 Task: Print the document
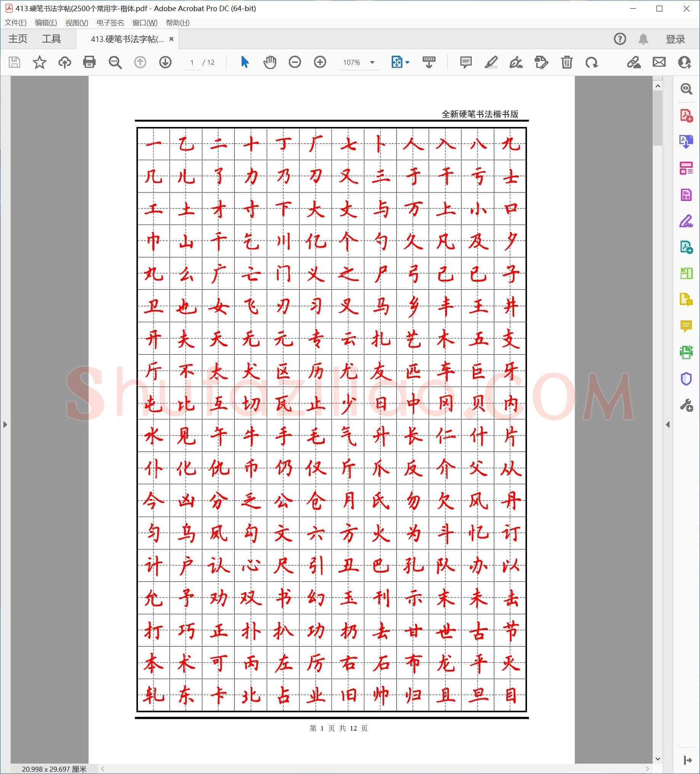[90, 62]
